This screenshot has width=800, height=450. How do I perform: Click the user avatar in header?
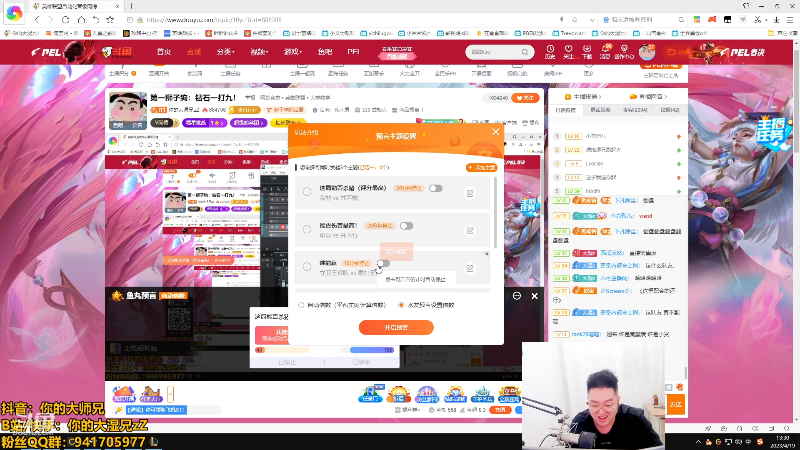(647, 52)
